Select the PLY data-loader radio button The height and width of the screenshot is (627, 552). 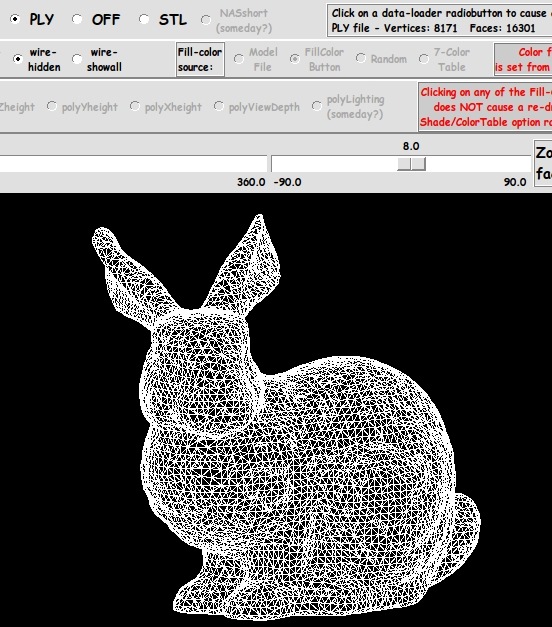click(15, 19)
